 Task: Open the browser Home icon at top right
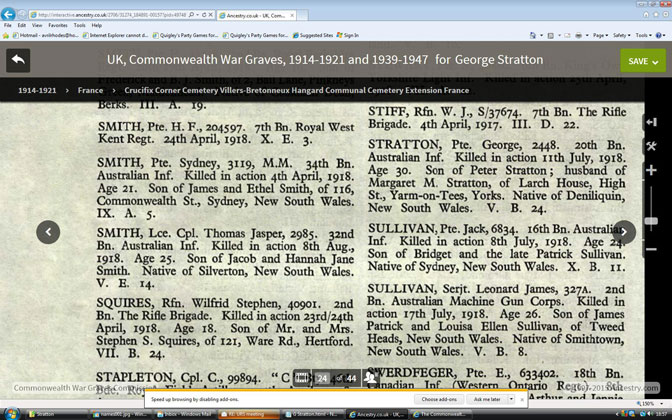coord(646,14)
